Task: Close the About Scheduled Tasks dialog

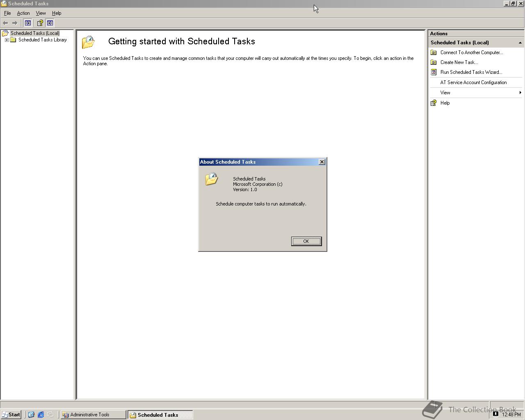Action: [322, 162]
